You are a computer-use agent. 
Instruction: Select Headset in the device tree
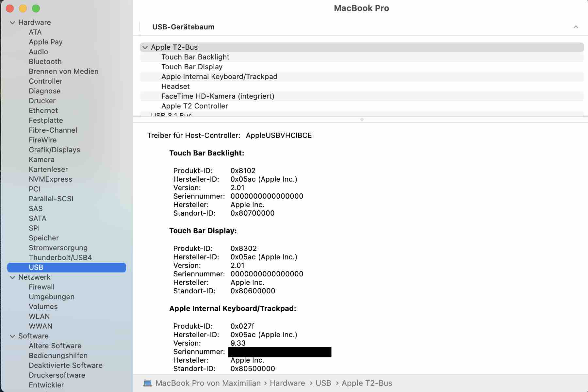[362, 87]
